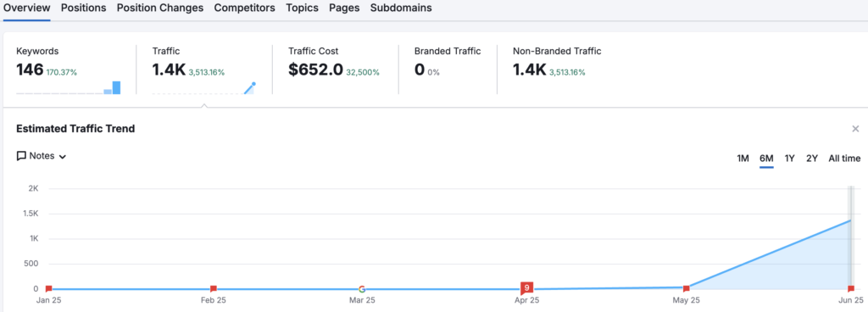868x312 pixels.
Task: Open the Overview tab
Action: [x=26, y=8]
